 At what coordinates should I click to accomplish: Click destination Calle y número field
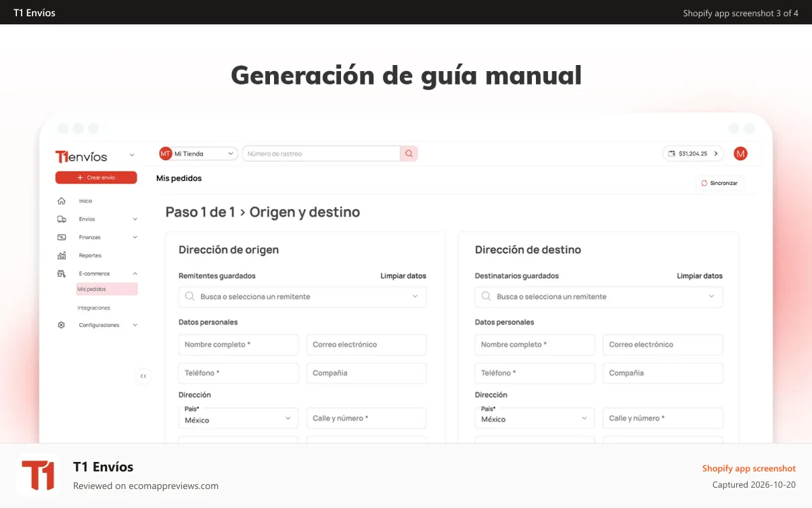tap(663, 418)
